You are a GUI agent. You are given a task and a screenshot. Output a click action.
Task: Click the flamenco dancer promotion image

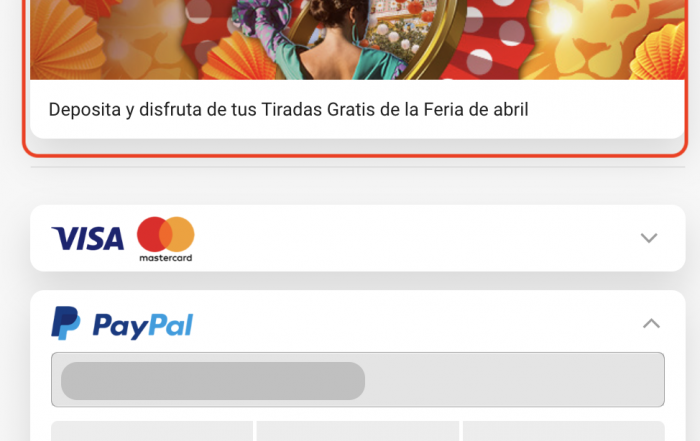click(357, 40)
